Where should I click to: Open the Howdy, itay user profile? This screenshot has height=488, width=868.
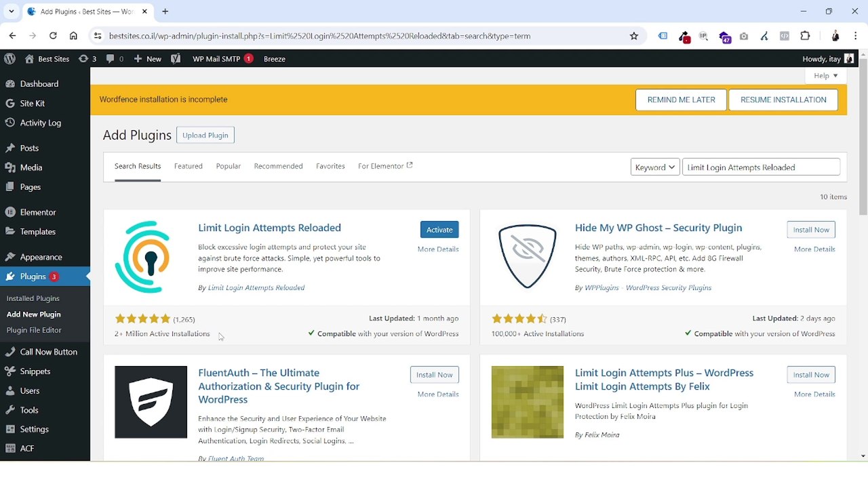click(828, 59)
